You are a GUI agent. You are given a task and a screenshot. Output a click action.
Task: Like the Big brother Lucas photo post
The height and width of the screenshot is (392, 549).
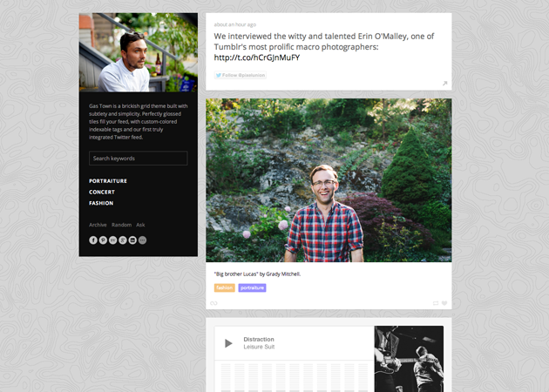tap(444, 303)
